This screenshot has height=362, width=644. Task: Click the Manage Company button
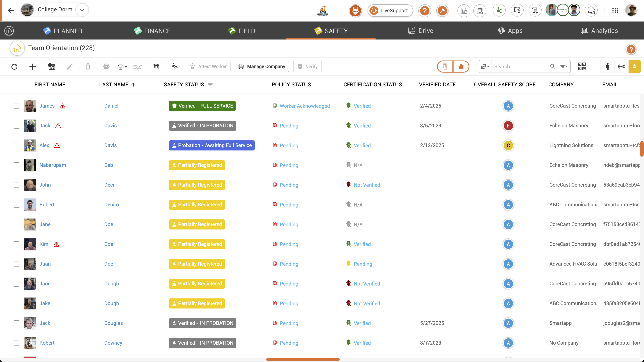262,66
